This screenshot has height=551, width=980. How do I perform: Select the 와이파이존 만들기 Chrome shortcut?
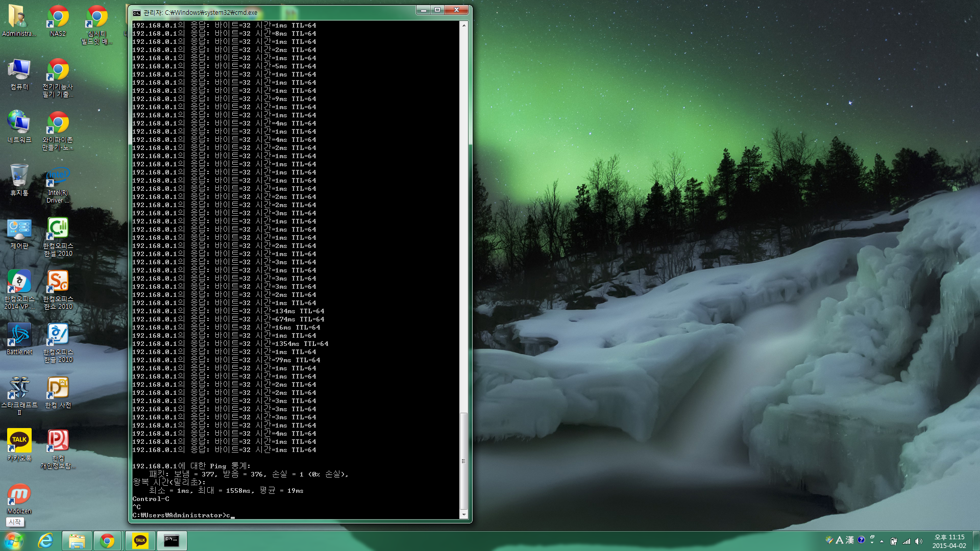[x=58, y=131]
